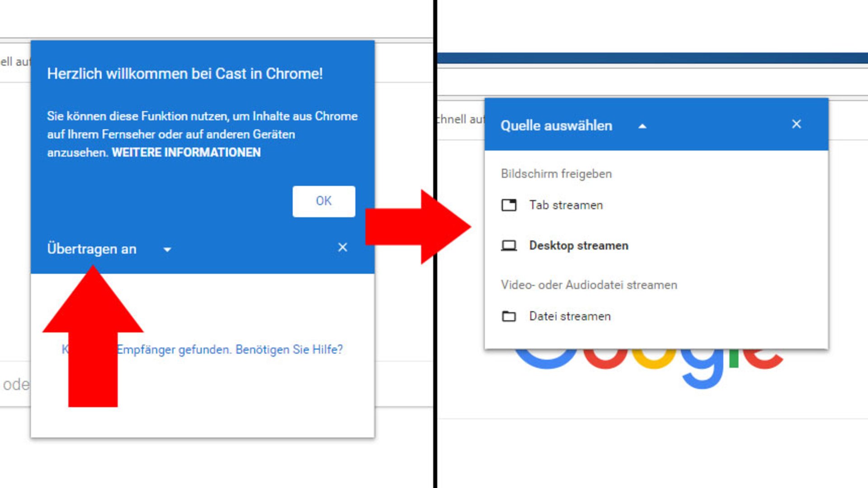
Task: Collapse the Quelle auswählen dropdown arrow
Action: click(642, 126)
